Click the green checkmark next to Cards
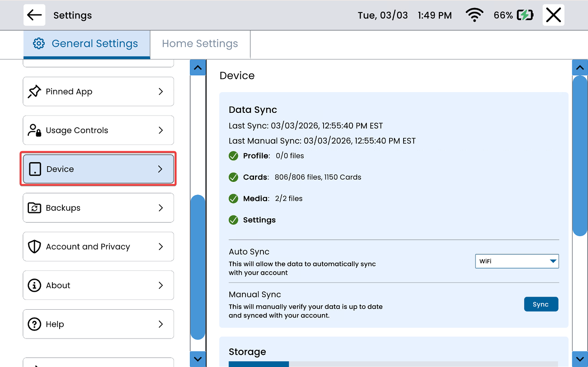588x367 pixels. click(x=233, y=177)
